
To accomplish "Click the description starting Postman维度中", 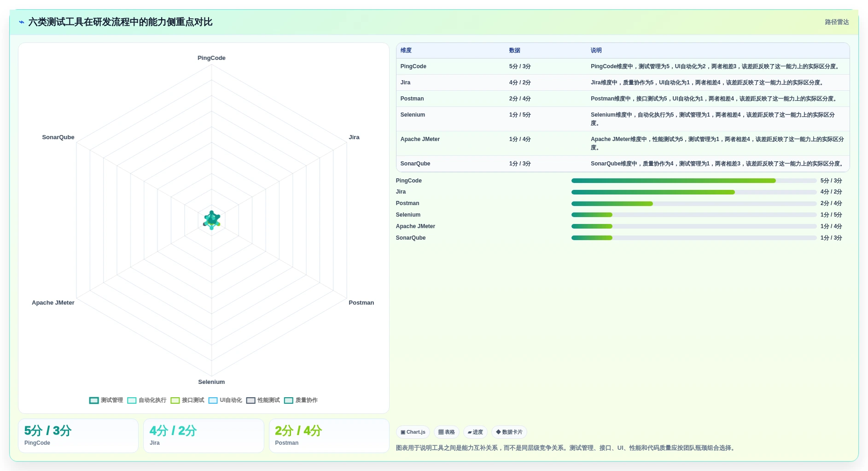I will pos(715,99).
